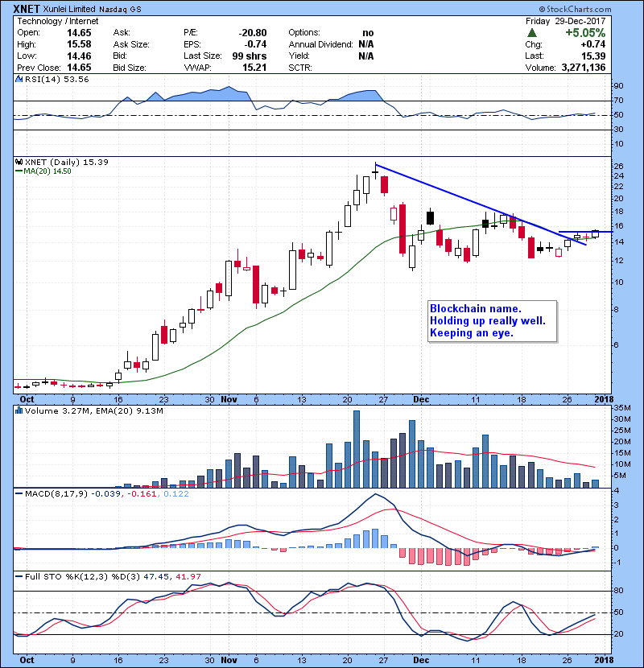Viewport: 644px width, 668px height.
Task: Click the RSI(14) indicator icon
Action: (x=19, y=79)
